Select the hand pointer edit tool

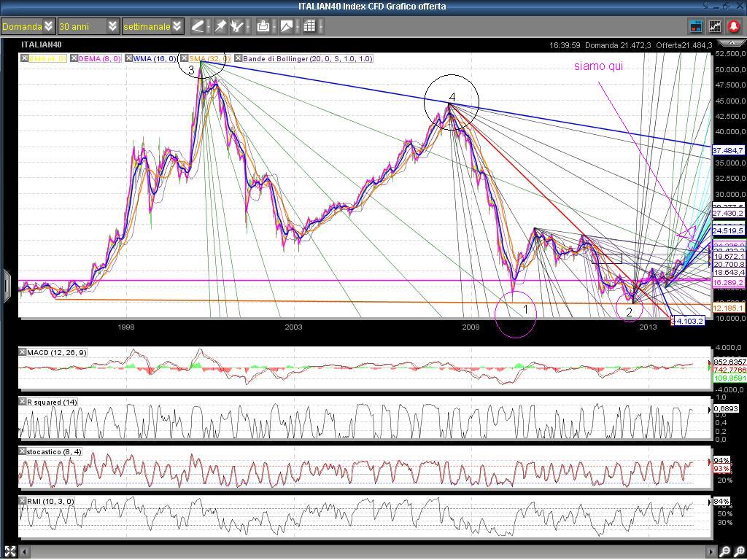point(237,27)
